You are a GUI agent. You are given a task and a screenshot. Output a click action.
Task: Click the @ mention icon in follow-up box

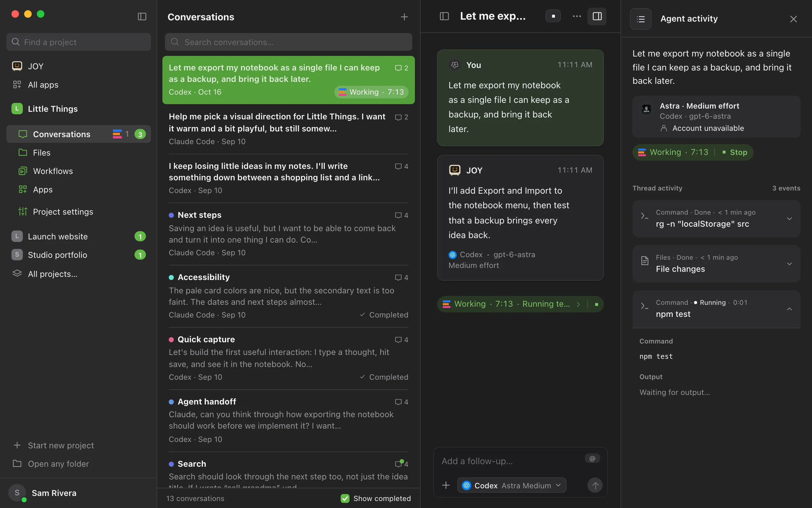coord(592,458)
